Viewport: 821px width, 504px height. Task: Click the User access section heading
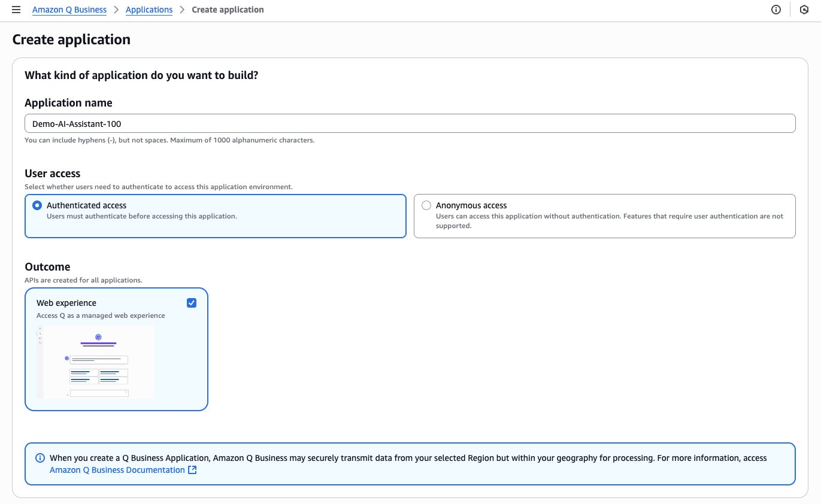pyautogui.click(x=53, y=174)
